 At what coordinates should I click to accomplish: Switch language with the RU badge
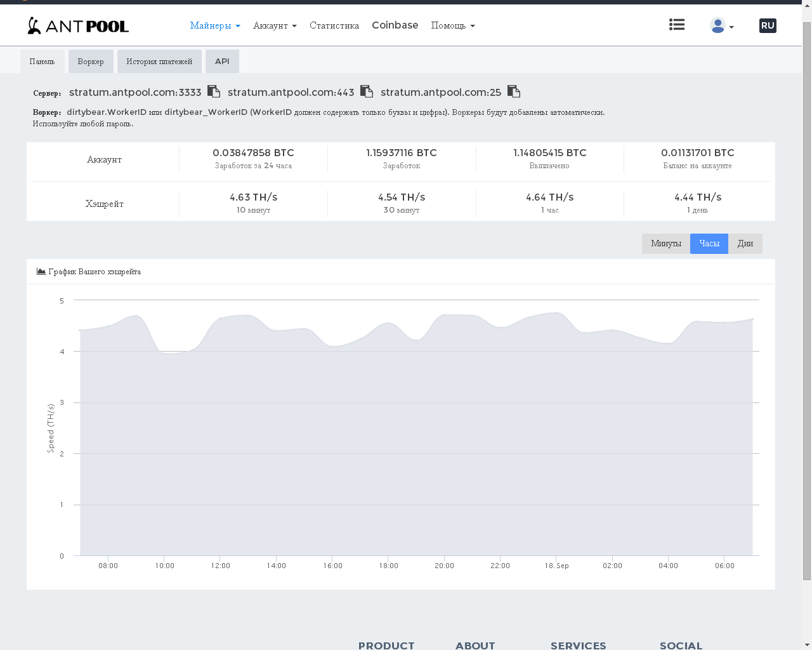click(x=768, y=25)
